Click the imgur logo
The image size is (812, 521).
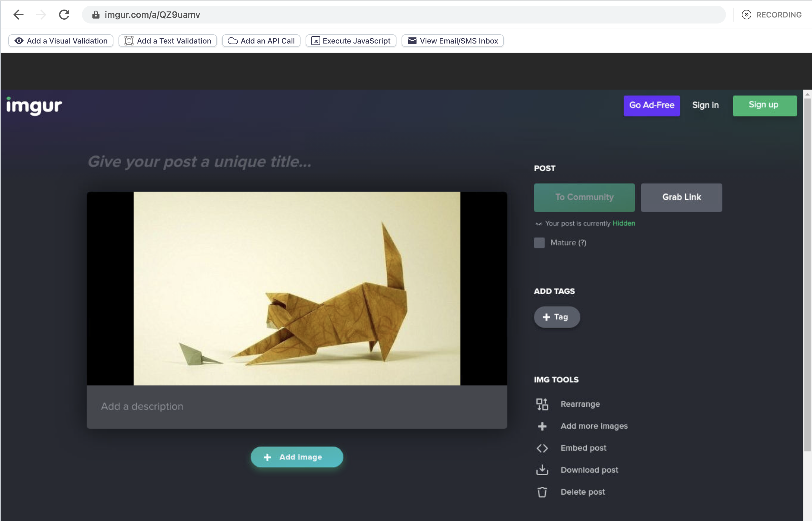pyautogui.click(x=33, y=105)
